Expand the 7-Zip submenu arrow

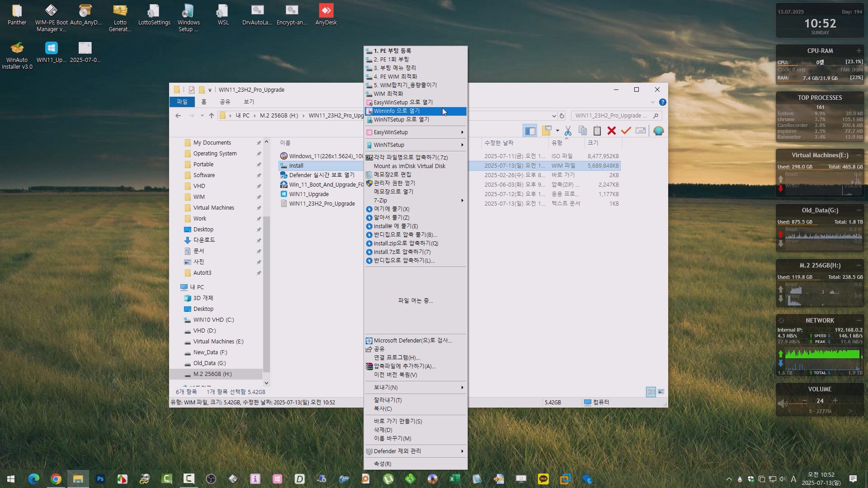point(462,201)
